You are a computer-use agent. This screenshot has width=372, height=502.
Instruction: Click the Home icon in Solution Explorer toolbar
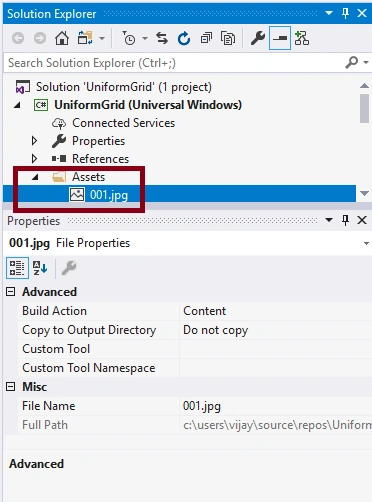(62, 39)
